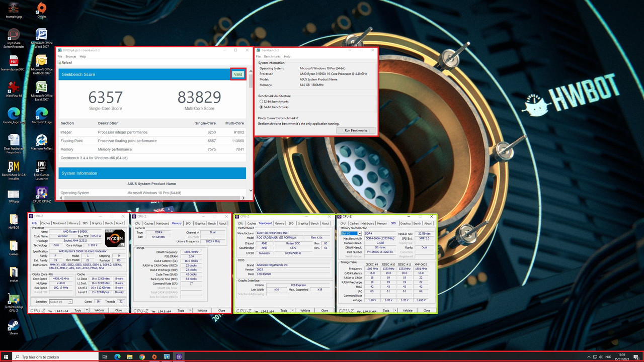Open notification center in system tray
This screenshot has width=644, height=362.
(636, 356)
